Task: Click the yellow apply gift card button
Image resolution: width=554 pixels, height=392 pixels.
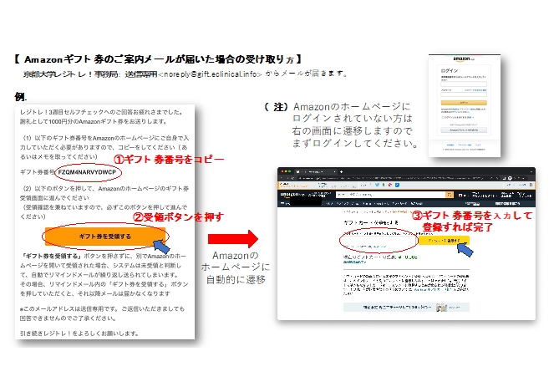Action: (x=444, y=241)
